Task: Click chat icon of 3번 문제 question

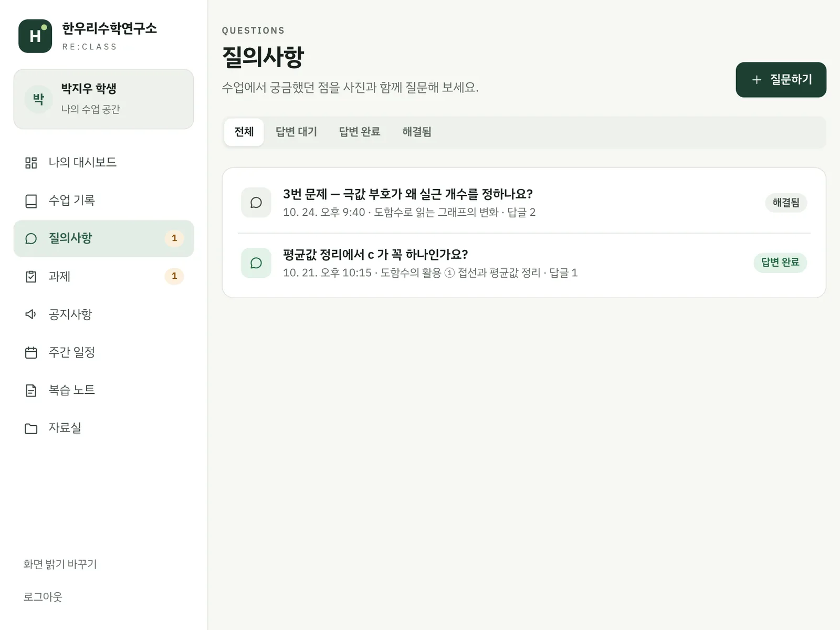Action: (x=256, y=203)
